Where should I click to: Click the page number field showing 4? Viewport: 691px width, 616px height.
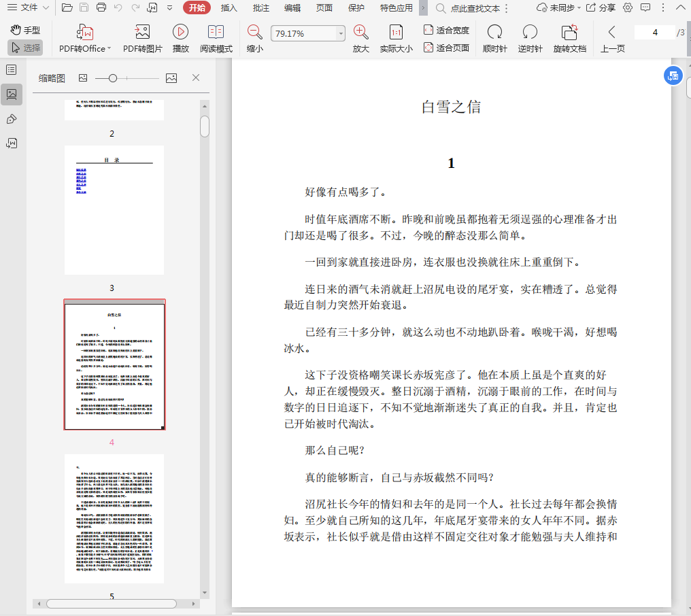pyautogui.click(x=655, y=33)
